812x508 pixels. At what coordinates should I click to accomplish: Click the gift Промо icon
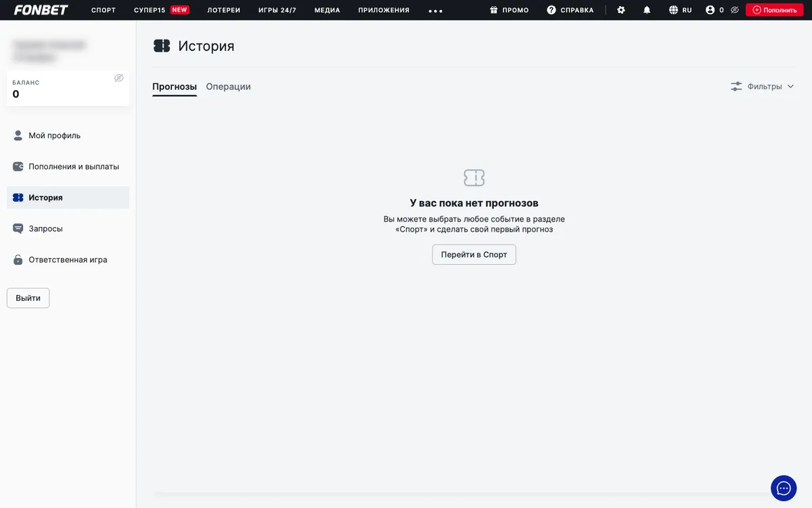[494, 10]
